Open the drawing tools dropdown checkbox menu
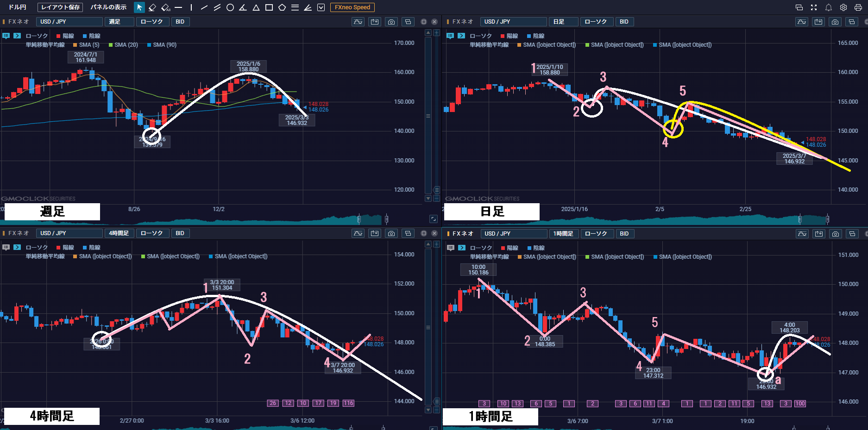 click(321, 7)
